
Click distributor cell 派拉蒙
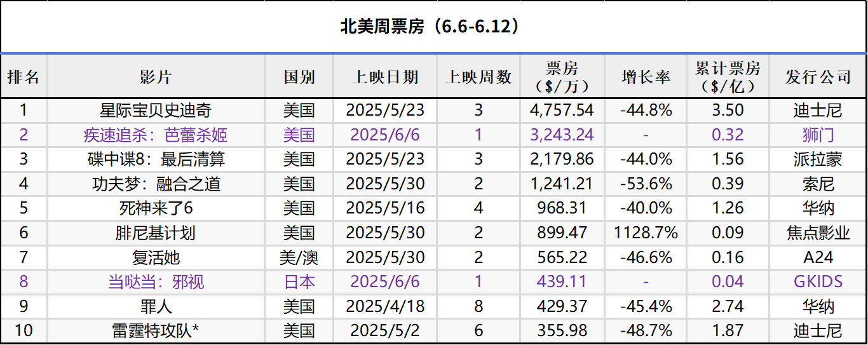click(818, 159)
